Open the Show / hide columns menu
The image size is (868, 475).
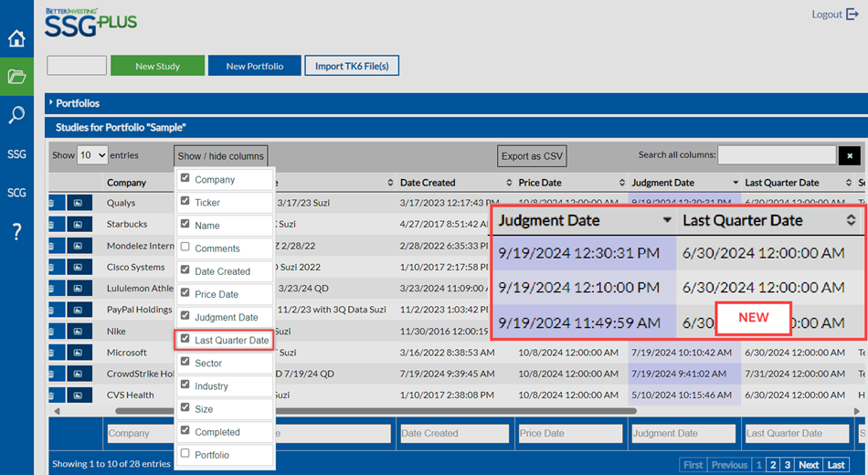(221, 156)
